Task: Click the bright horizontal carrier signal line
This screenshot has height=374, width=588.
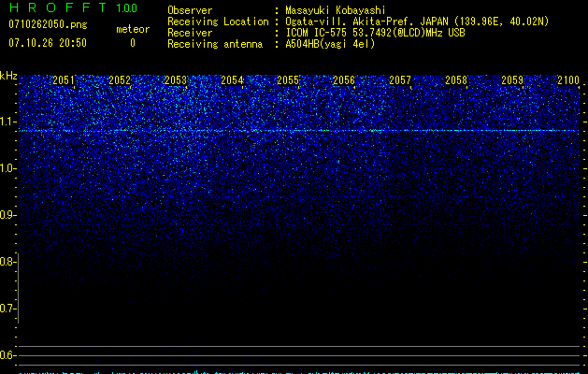Action: coord(299,131)
